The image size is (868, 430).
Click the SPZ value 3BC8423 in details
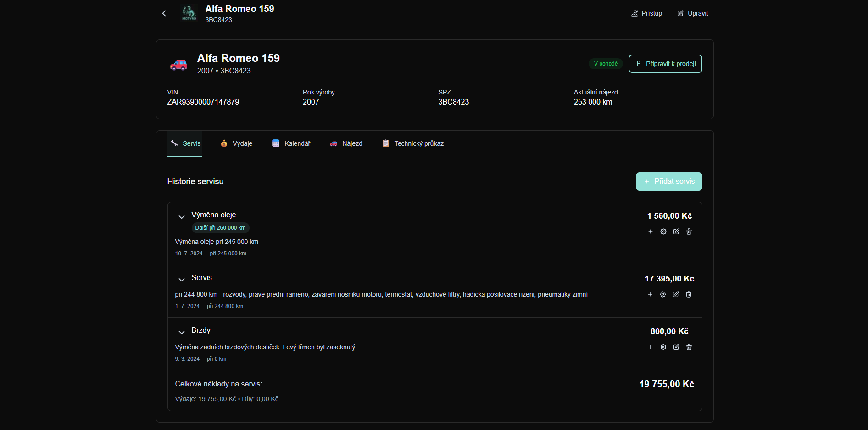[x=453, y=102]
